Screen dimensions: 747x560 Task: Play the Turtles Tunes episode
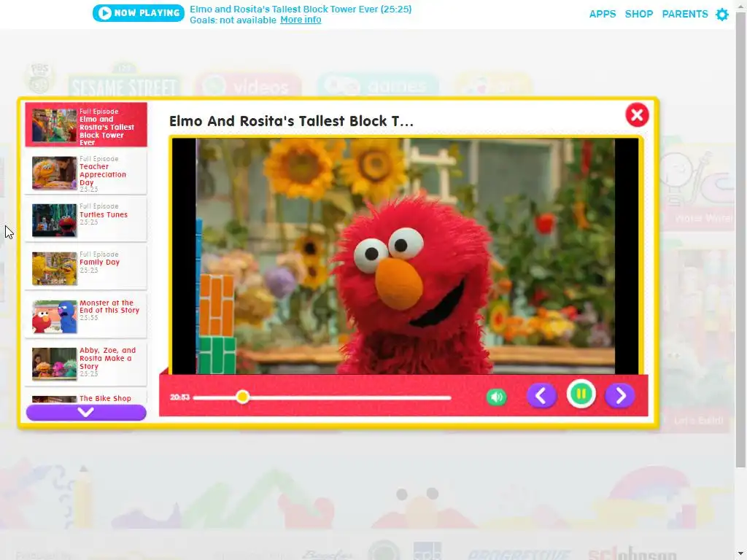[x=86, y=220]
